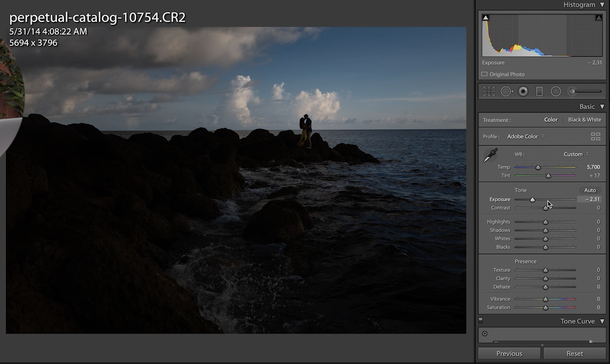
Task: Toggle shadow clipping indicator in histogram
Action: point(485,18)
